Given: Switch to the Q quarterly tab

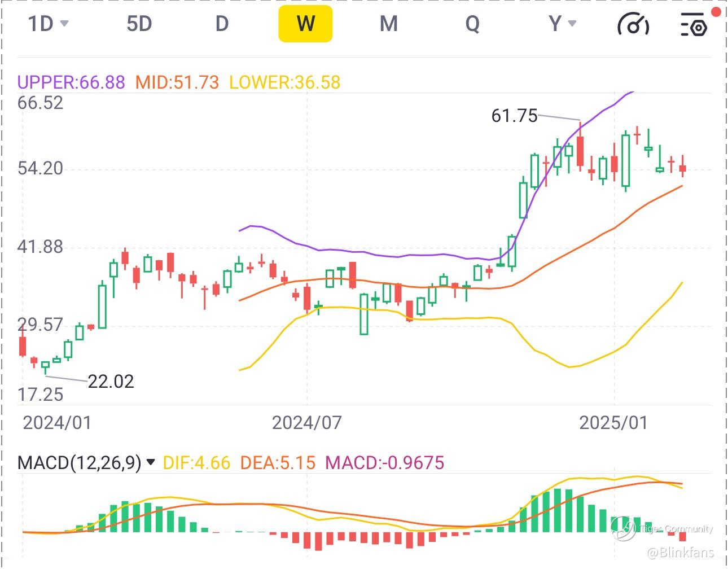Looking at the screenshot, I should point(472,24).
